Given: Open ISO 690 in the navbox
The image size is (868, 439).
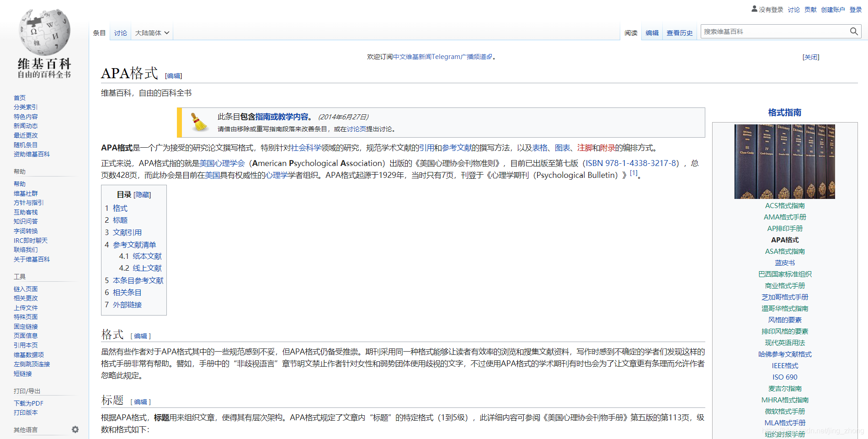Looking at the screenshot, I should tap(785, 377).
